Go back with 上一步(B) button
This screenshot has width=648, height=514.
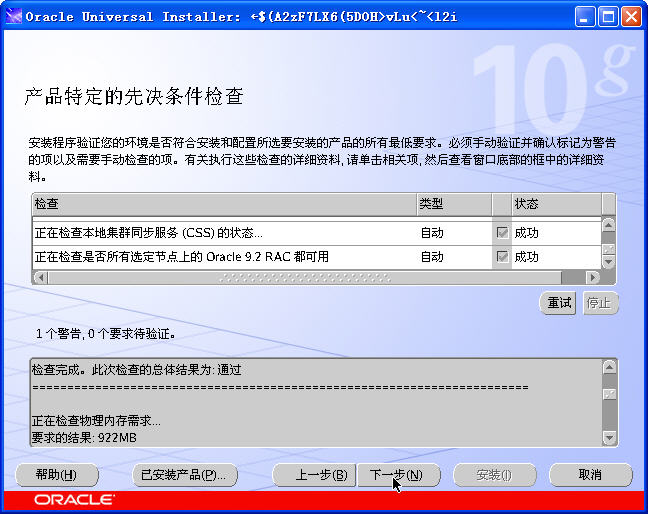point(314,475)
